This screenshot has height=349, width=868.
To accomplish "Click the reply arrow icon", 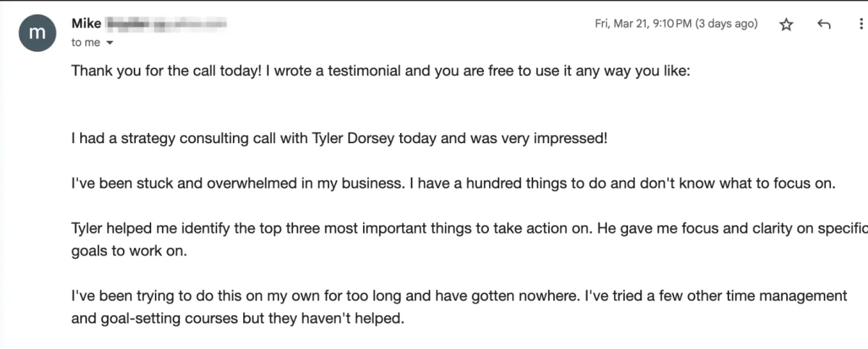I will tap(823, 25).
